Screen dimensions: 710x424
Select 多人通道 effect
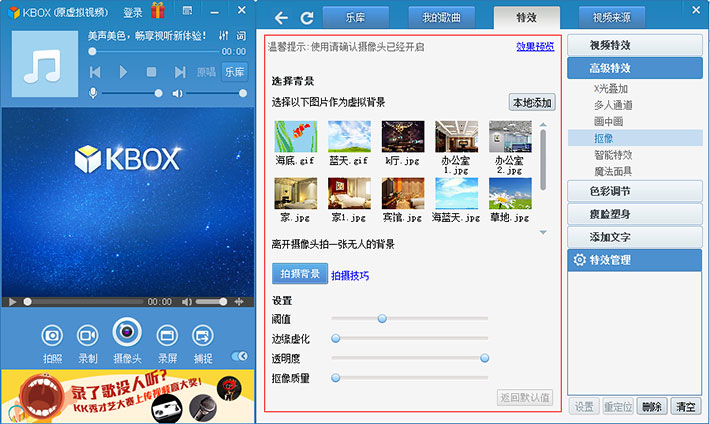click(x=613, y=105)
